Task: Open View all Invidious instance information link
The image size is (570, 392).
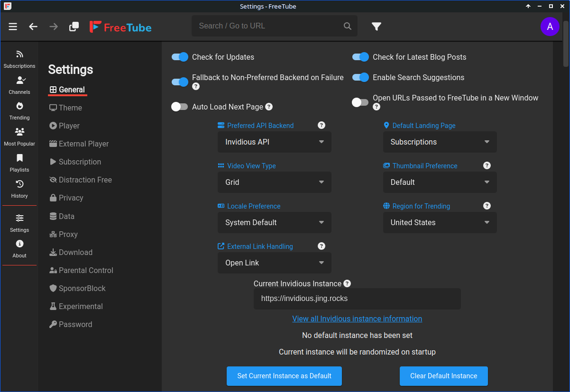Action: click(x=357, y=319)
